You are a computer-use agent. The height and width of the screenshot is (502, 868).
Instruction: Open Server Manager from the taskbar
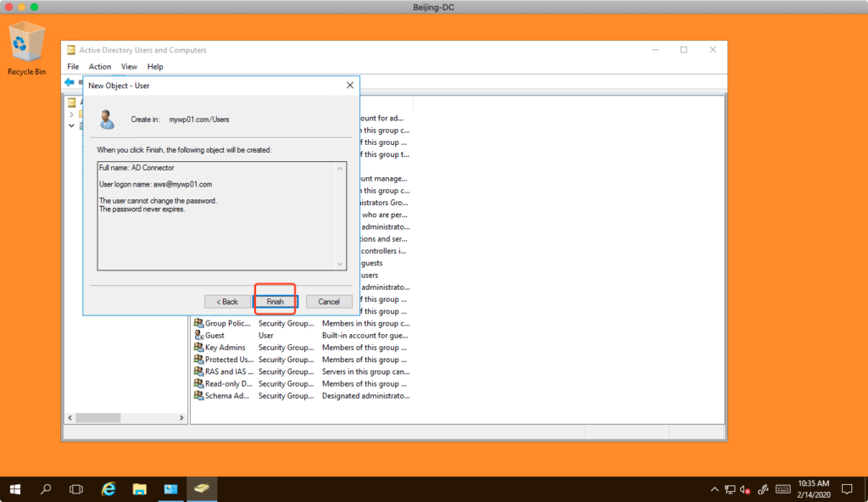tap(171, 489)
